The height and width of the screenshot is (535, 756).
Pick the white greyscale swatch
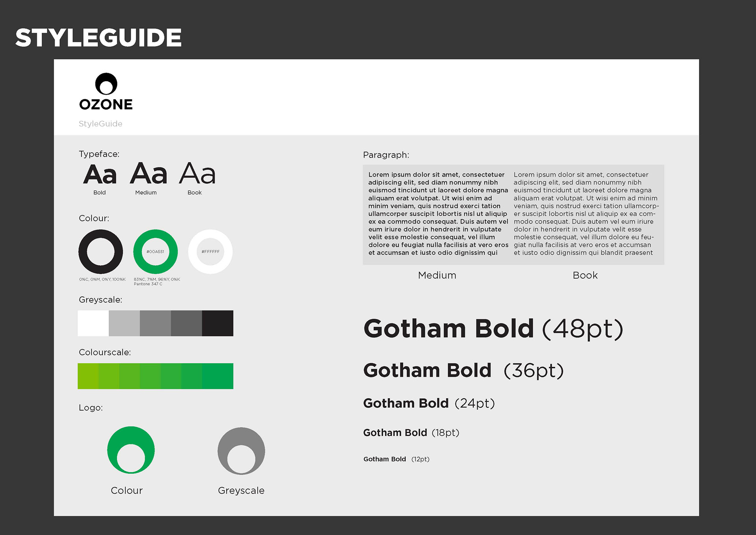click(x=93, y=323)
